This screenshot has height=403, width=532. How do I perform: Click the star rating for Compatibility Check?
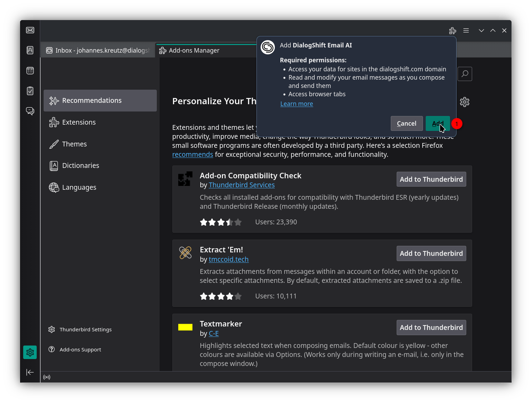[x=221, y=222]
